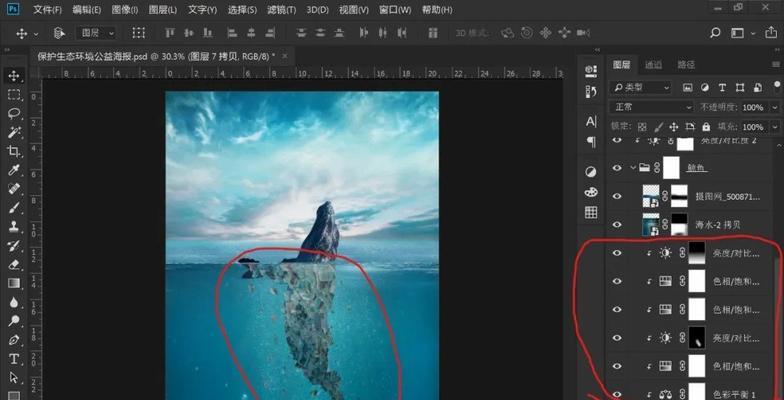Select the Lasso tool
Viewport: 784px width, 400px height.
14,114
